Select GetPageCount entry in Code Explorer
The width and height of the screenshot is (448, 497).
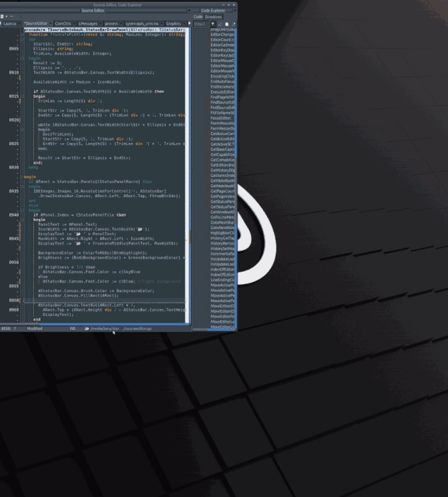(x=223, y=191)
